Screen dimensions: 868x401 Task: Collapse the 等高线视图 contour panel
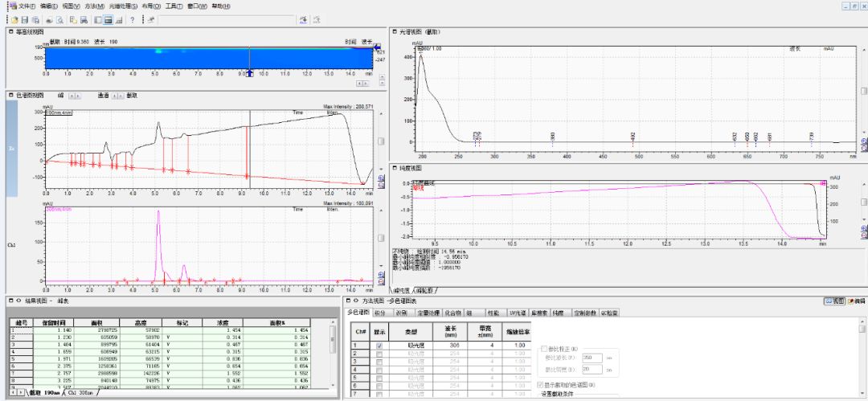click(10, 31)
